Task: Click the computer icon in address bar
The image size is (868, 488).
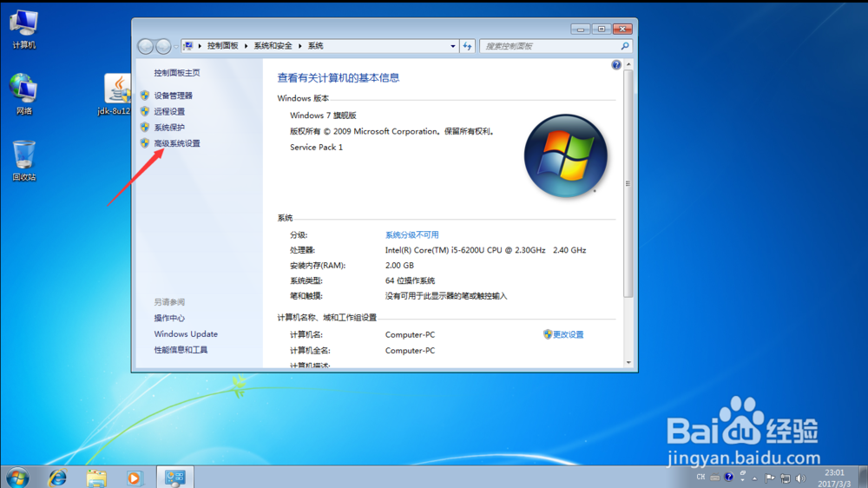Action: pos(188,46)
